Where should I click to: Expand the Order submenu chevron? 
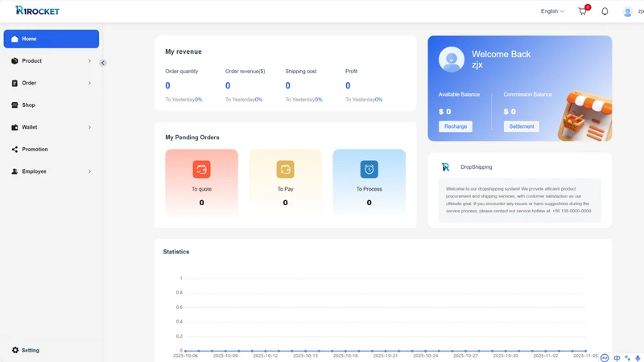89,83
